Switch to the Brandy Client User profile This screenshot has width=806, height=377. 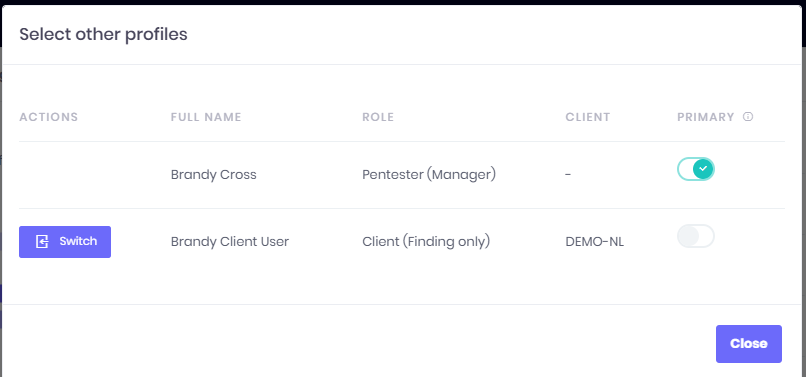coord(65,242)
